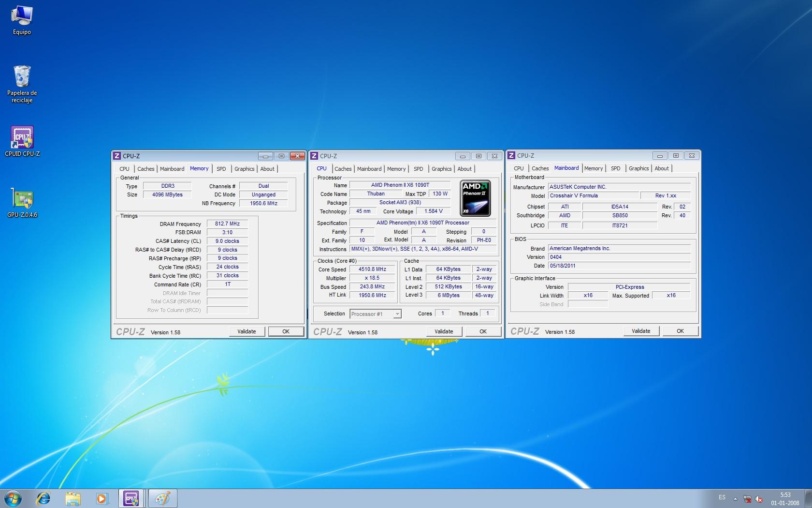Screen dimensions: 812x508
Task: Click the CAS# Latency value 9.0 clocks
Action: [x=227, y=241]
